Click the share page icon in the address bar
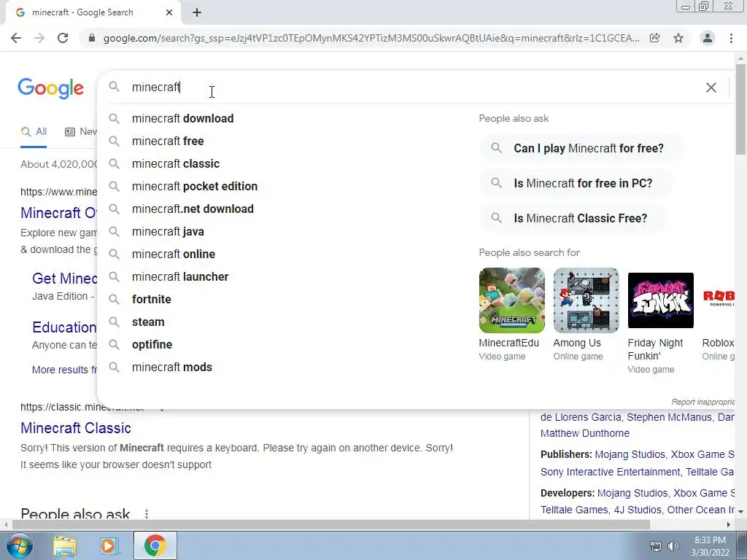Viewport: 747px width, 560px height. pyautogui.click(x=655, y=38)
